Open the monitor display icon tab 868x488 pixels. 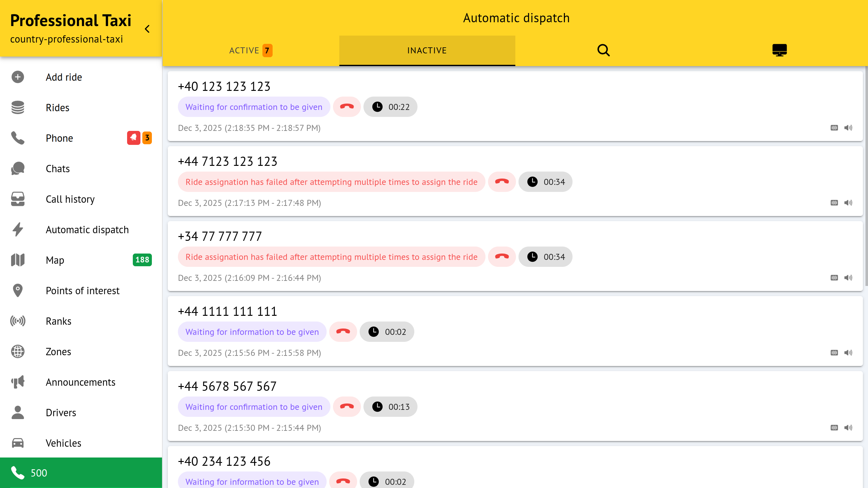tap(779, 50)
